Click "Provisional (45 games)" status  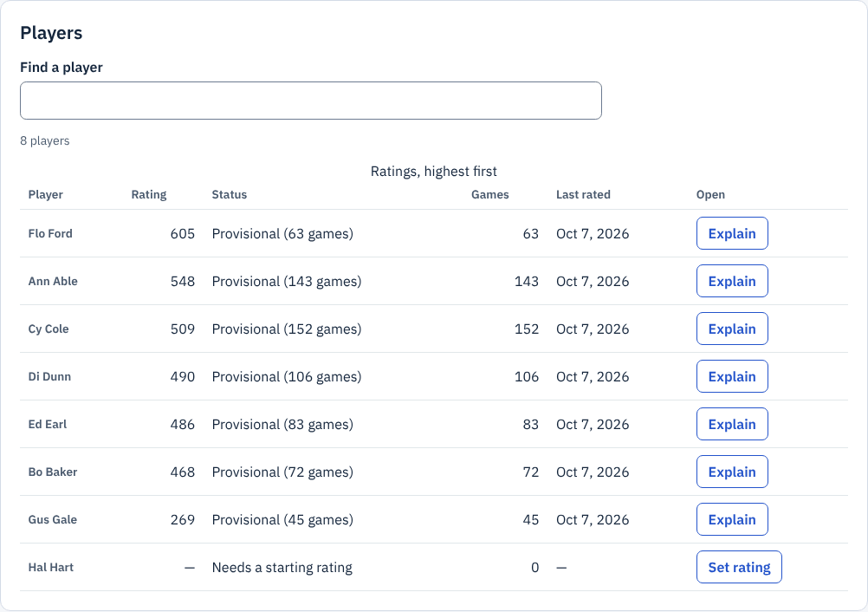[x=282, y=519]
